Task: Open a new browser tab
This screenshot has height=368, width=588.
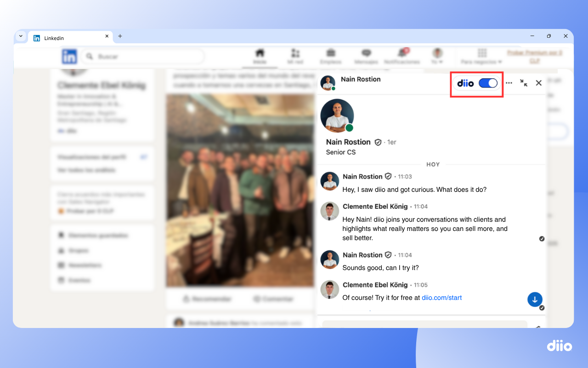Action: [x=120, y=36]
